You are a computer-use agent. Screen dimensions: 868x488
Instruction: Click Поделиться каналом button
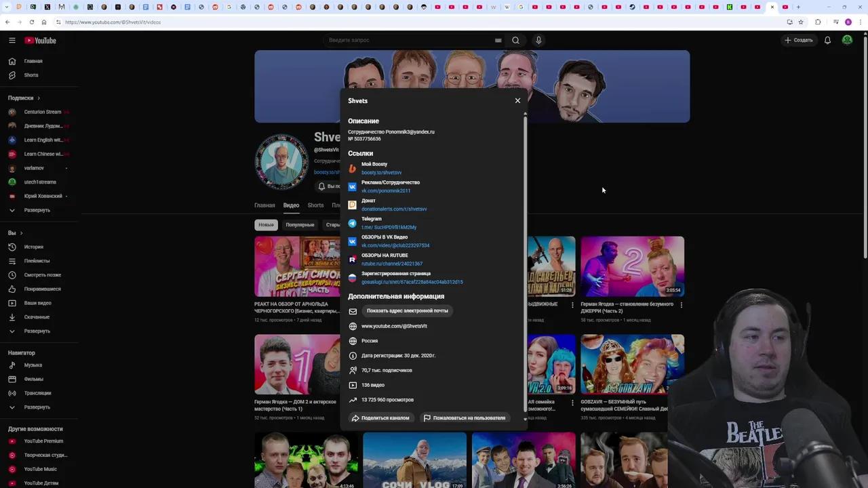tap(380, 418)
